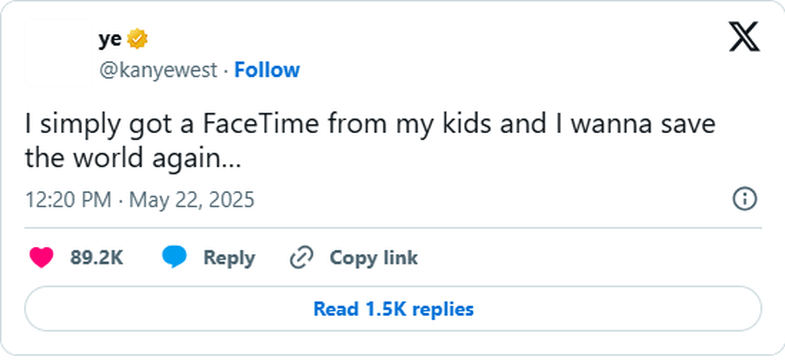Open the ye display name
The width and height of the screenshot is (785, 360).
pos(110,39)
